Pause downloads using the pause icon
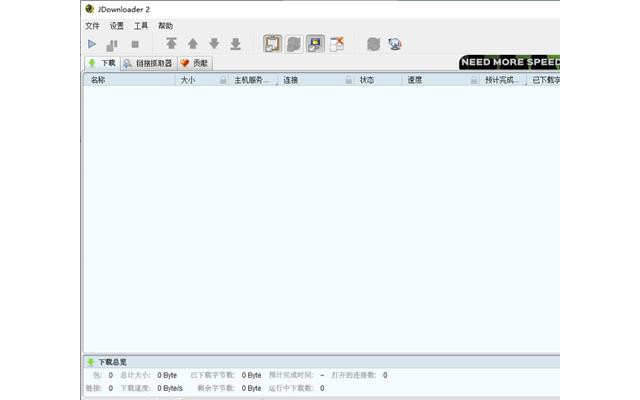 click(112, 44)
